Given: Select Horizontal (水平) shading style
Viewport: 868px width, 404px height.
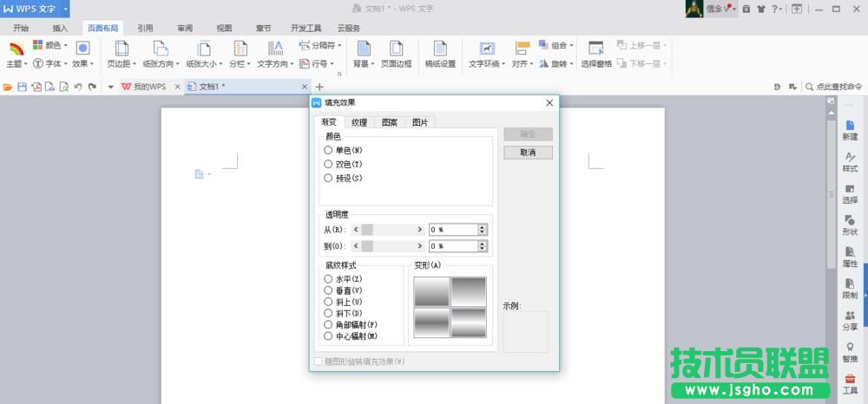Looking at the screenshot, I should [328, 279].
